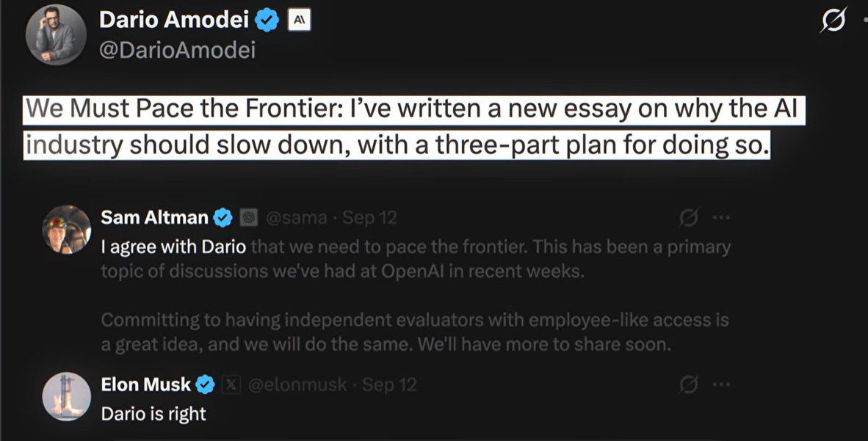868x441 pixels.
Task: Visit the @sama handle link
Action: point(296,217)
